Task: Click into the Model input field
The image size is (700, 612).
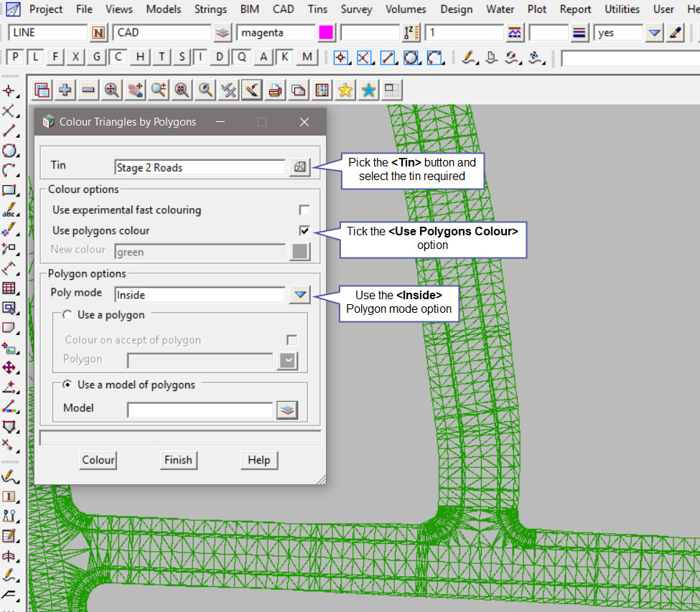Action: [x=200, y=410]
